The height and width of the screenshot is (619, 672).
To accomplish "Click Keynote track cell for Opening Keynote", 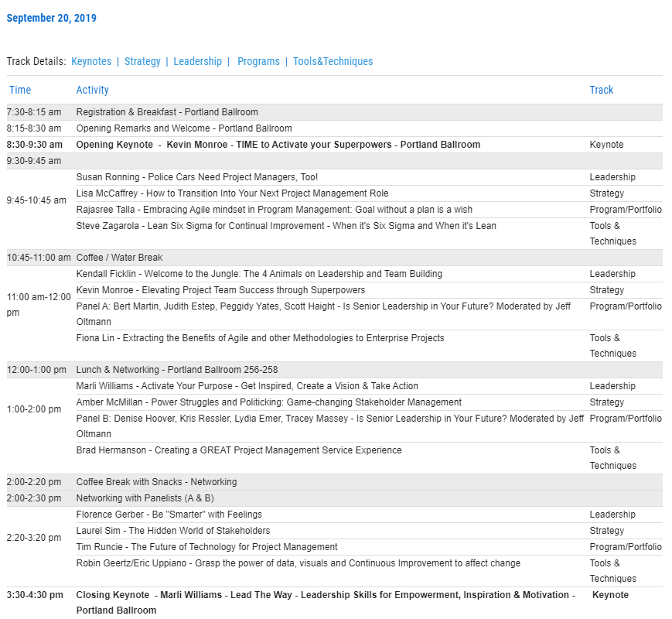I will [x=606, y=145].
